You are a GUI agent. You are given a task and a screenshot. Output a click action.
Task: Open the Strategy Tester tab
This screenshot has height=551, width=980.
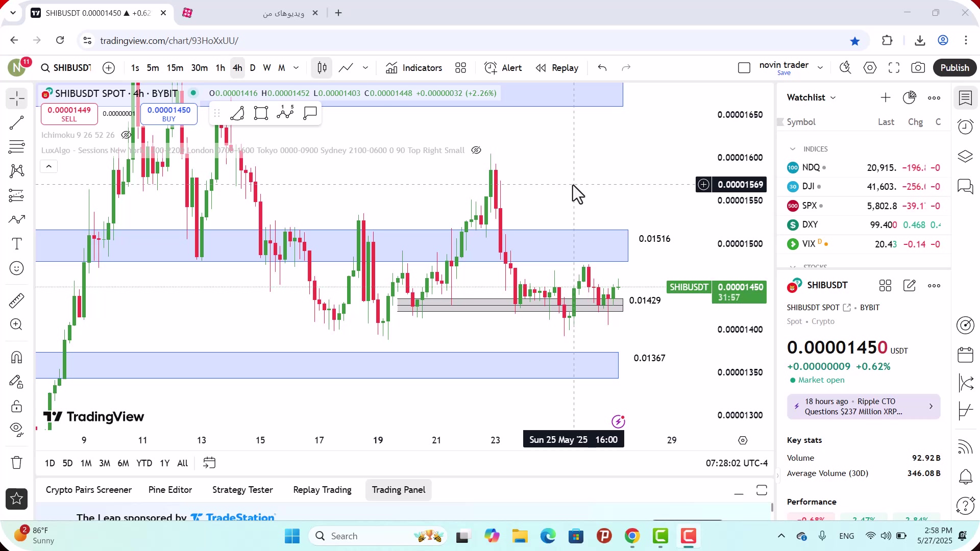242,490
